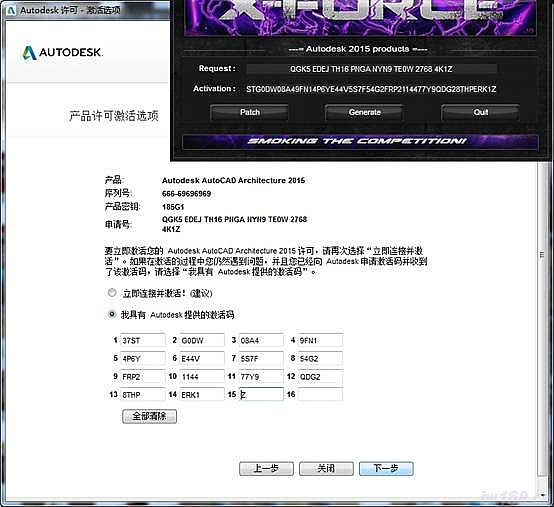Select the 我具有 Autodesk 提供的激活码 radio option
This screenshot has height=507, width=554.
pyautogui.click(x=112, y=314)
